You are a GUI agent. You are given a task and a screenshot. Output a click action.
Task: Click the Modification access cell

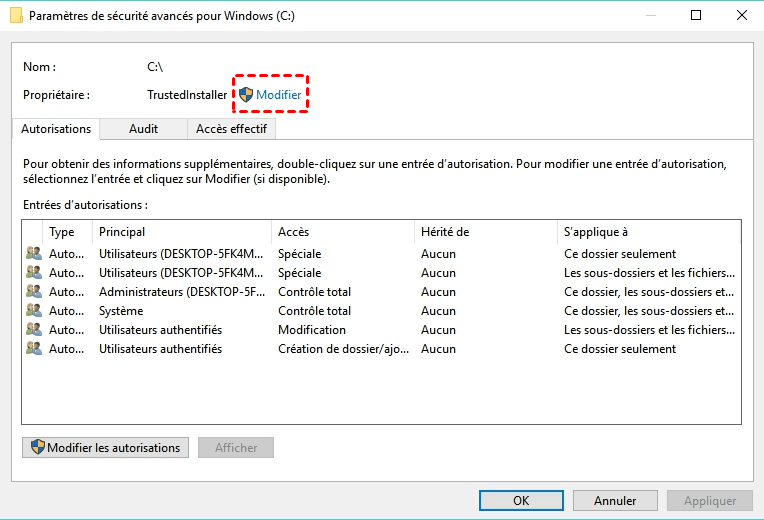[x=312, y=330]
